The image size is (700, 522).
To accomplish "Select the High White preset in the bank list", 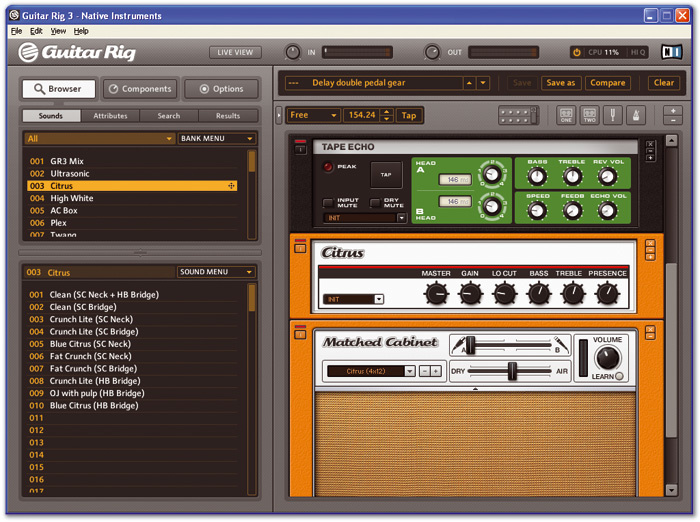I will pos(71,198).
